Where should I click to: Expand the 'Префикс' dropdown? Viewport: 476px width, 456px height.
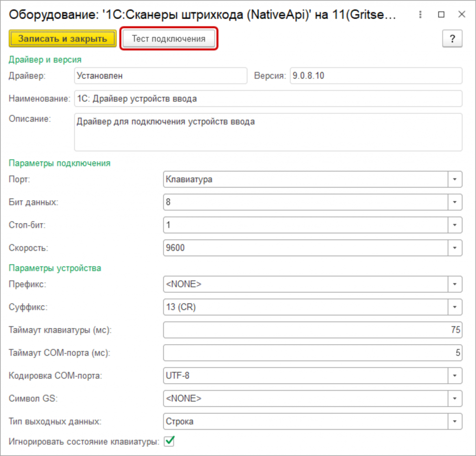(455, 284)
